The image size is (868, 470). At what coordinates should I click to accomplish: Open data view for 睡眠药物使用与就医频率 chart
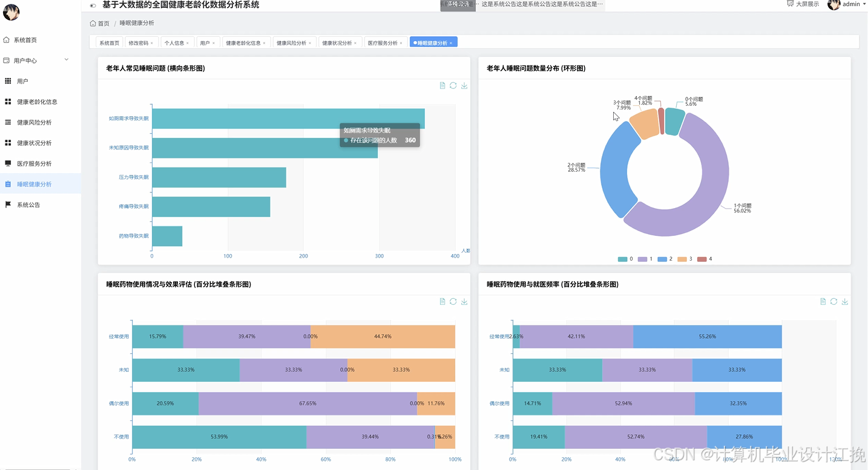click(x=823, y=301)
